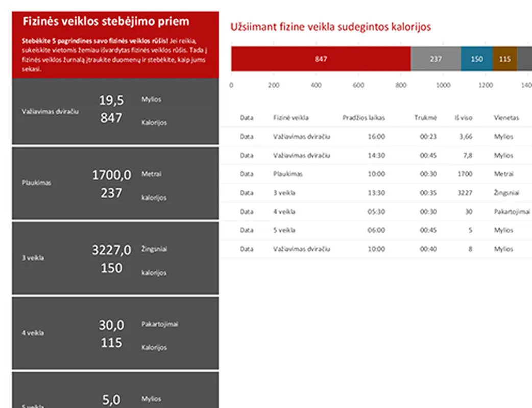Viewport: 532px width, 408px height.
Task: Click the Metrai cell in the table
Action: (504, 174)
